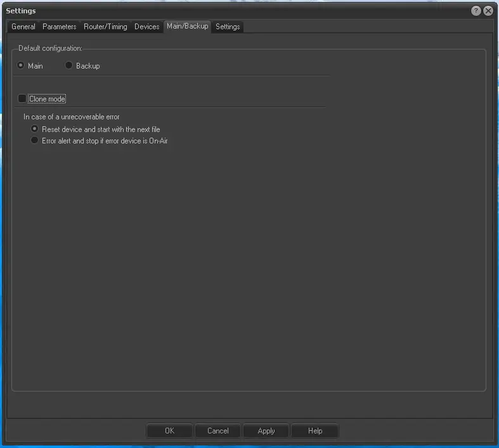The height and width of the screenshot is (448, 499).
Task: Go to the Router/Timing tab
Action: click(x=105, y=27)
